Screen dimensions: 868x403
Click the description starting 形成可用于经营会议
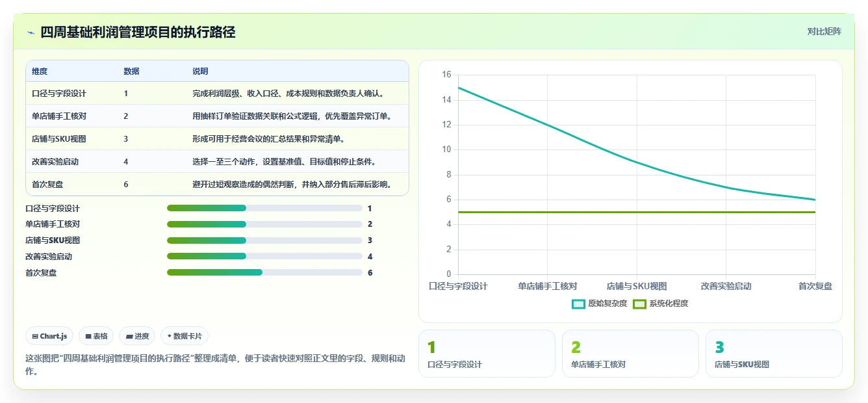268,139
